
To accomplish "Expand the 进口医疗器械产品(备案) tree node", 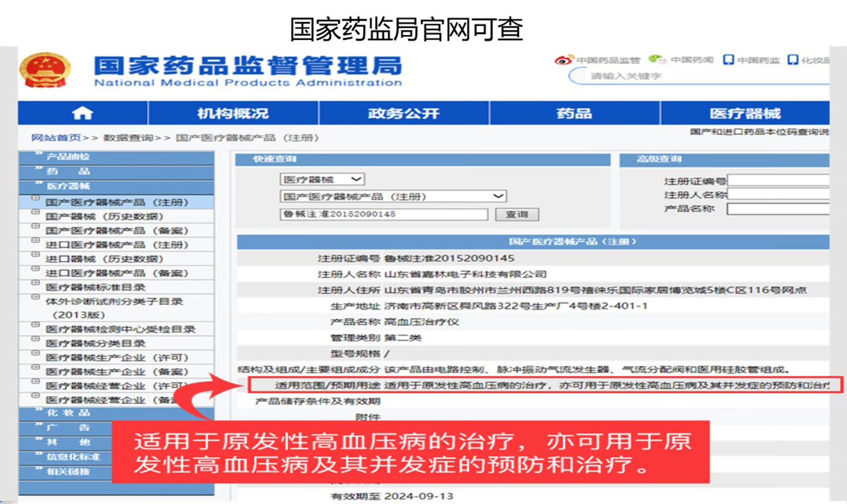I will click(x=34, y=270).
